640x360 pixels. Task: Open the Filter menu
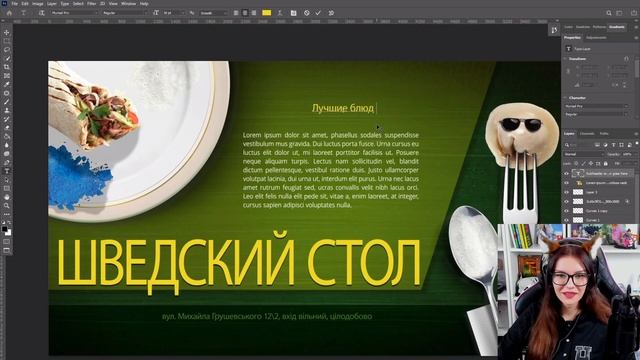coord(91,4)
